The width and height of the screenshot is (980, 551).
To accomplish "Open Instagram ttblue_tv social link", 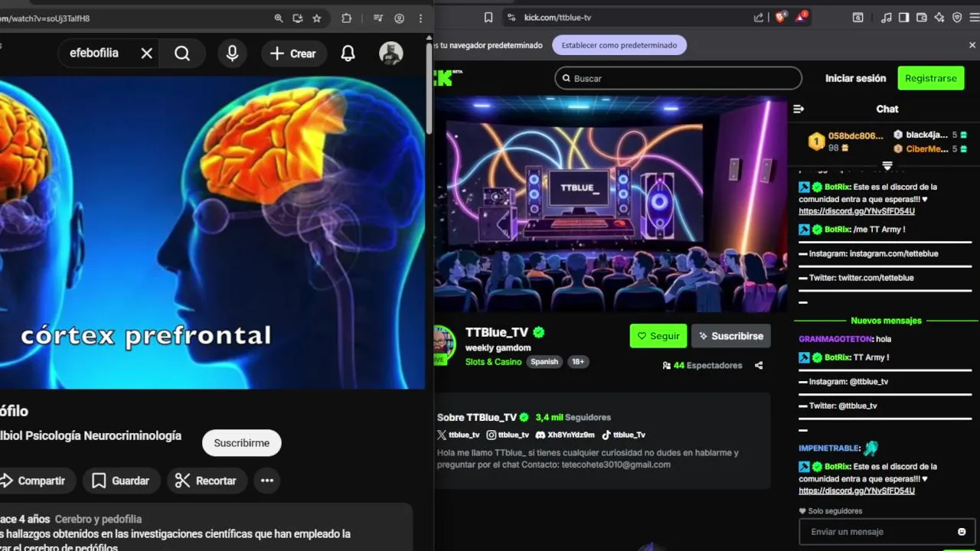I will point(508,435).
